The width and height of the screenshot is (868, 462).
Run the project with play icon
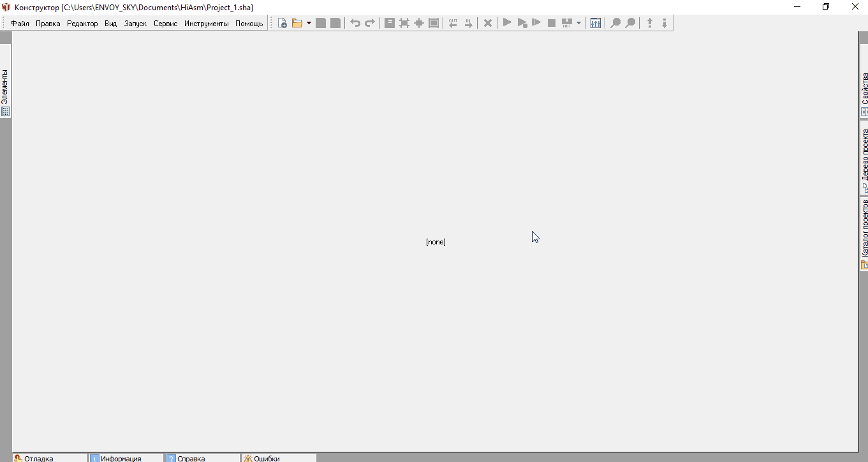pyautogui.click(x=508, y=23)
